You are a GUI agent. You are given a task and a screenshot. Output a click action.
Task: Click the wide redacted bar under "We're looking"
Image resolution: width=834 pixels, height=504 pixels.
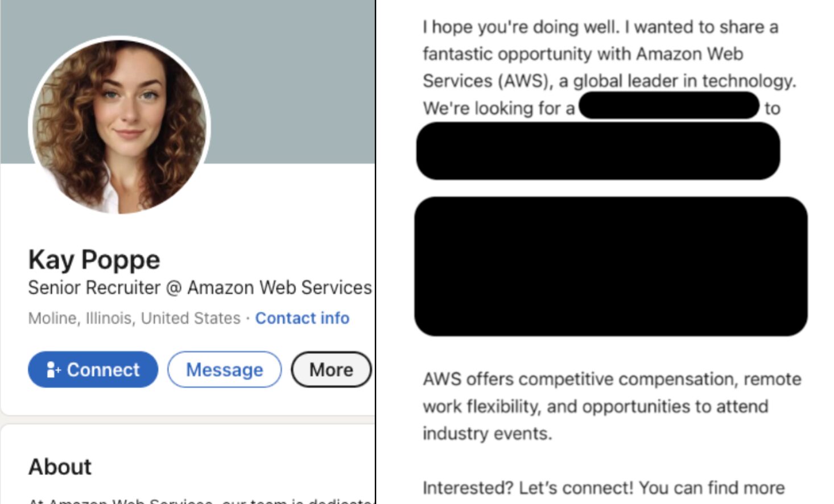click(x=598, y=151)
